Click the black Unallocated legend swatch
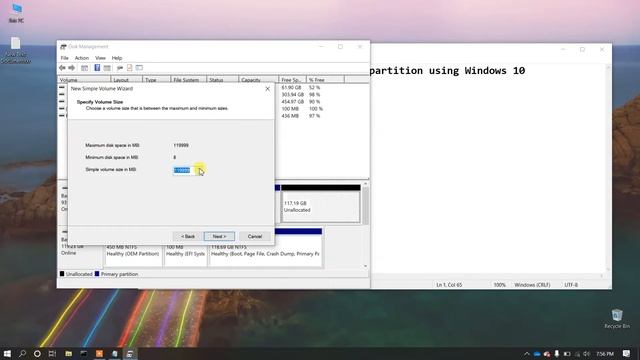 tap(62, 274)
